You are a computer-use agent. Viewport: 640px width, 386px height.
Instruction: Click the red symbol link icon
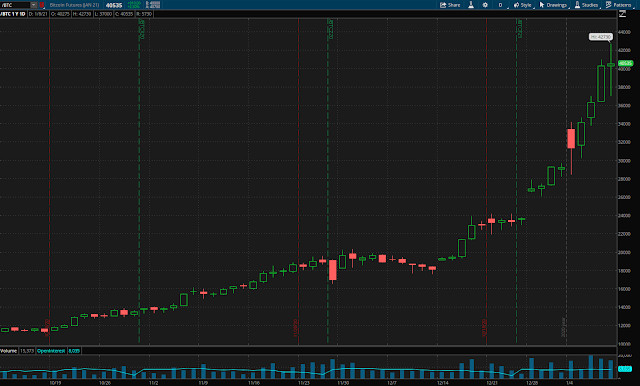click(x=42, y=5)
